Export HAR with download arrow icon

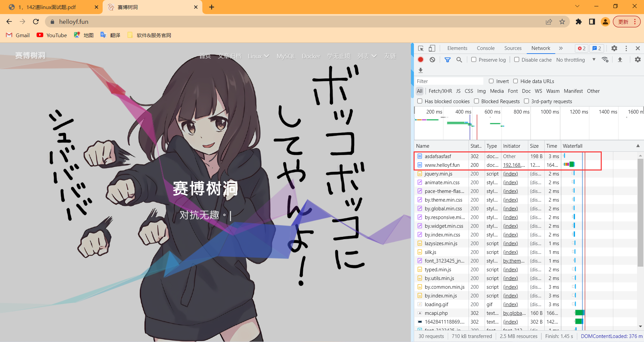pyautogui.click(x=421, y=70)
